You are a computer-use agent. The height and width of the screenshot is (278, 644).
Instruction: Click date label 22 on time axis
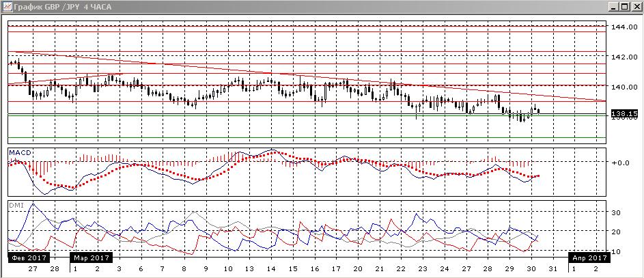click(401, 269)
